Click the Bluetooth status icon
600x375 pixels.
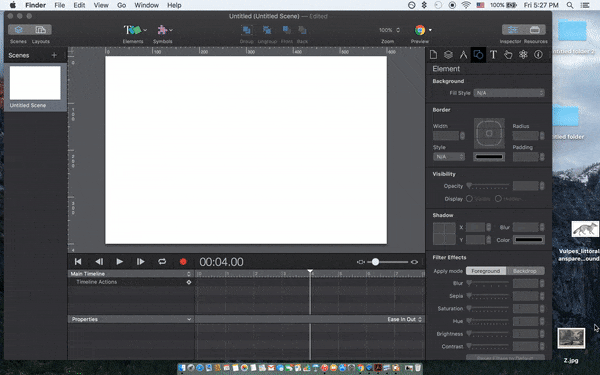[424, 5]
